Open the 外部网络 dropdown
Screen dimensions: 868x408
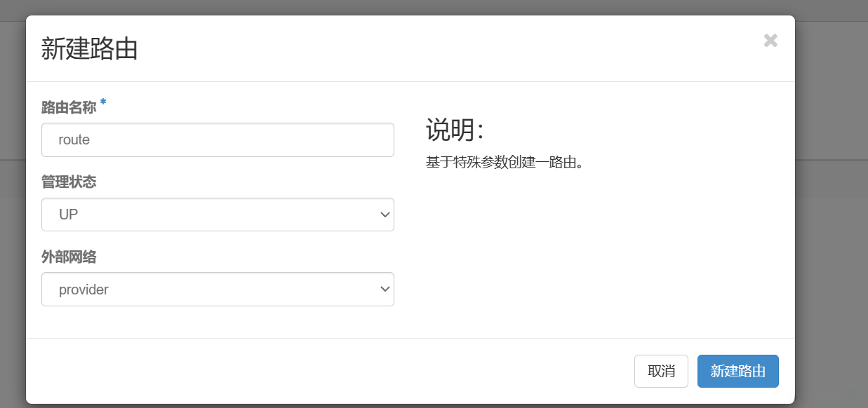pyautogui.click(x=218, y=290)
